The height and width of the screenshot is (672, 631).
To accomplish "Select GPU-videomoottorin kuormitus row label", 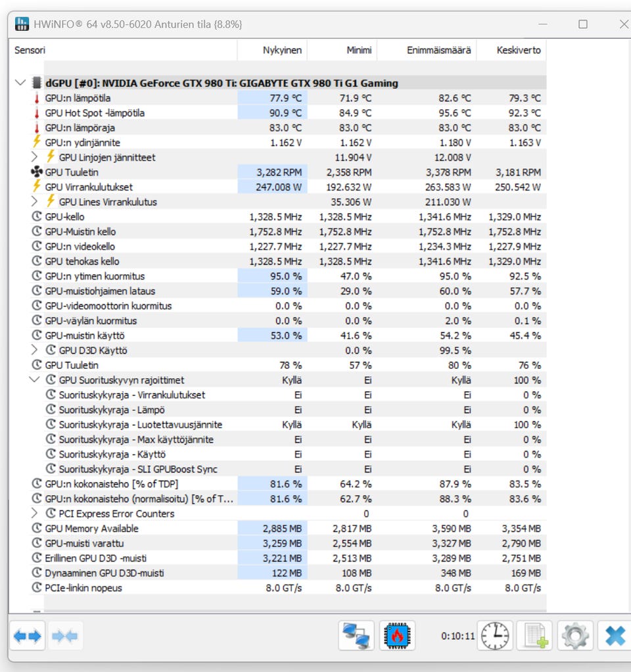I will (x=108, y=306).
